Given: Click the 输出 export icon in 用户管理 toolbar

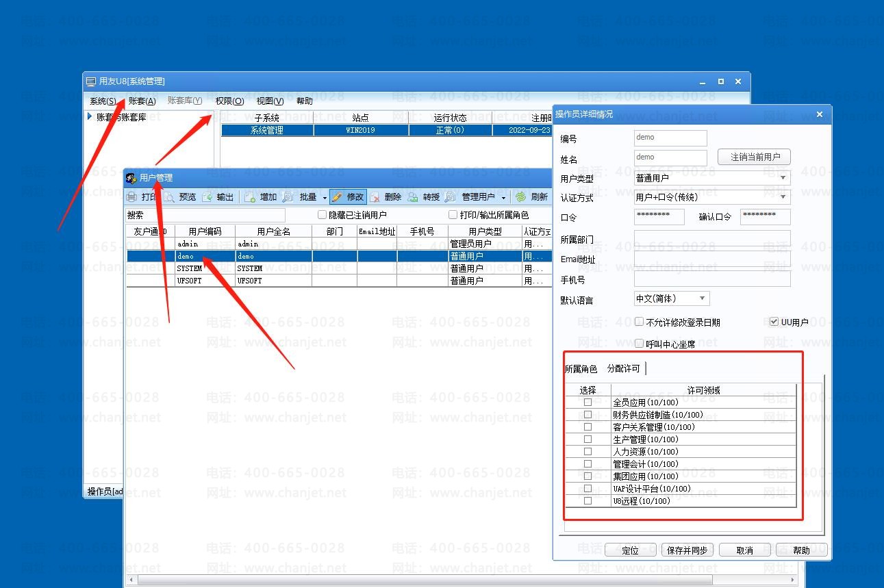Looking at the screenshot, I should pyautogui.click(x=207, y=197).
